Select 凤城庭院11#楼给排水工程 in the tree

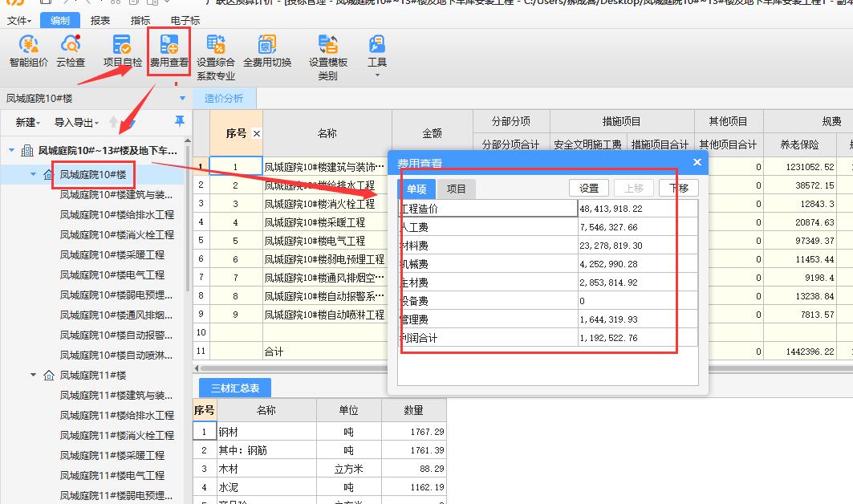pyautogui.click(x=117, y=415)
